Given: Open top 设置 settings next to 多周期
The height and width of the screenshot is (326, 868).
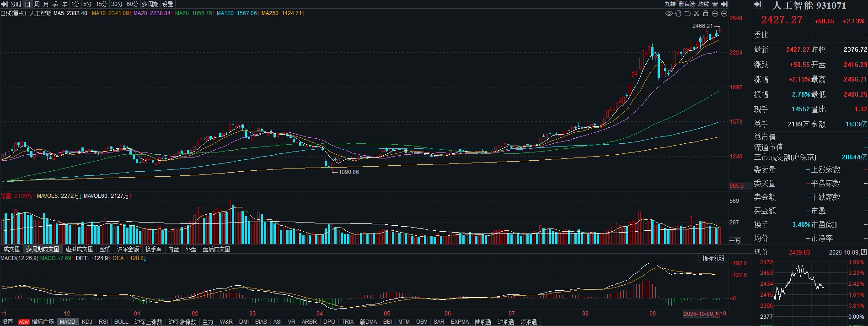Looking at the screenshot, I should coord(168,4).
